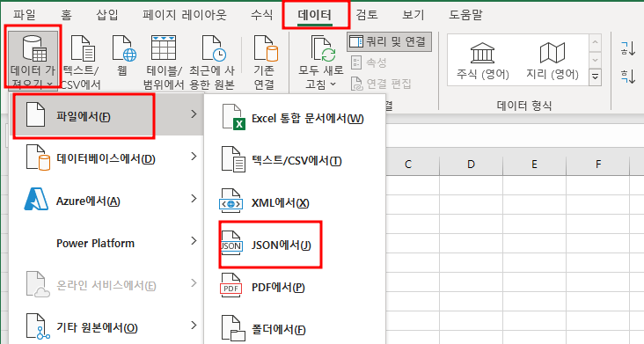
Task: Expand the Azure에서 submenu chevron
Action: point(194,199)
